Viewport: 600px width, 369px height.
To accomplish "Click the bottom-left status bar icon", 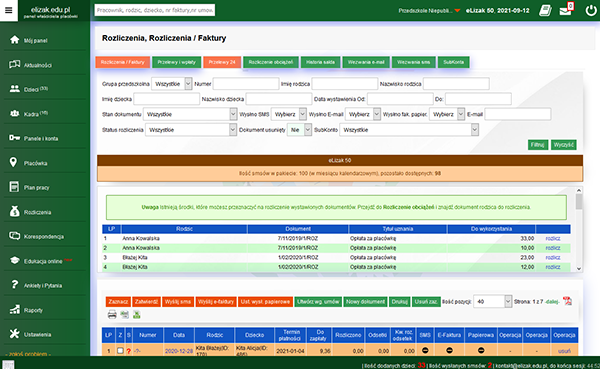I will (9, 365).
